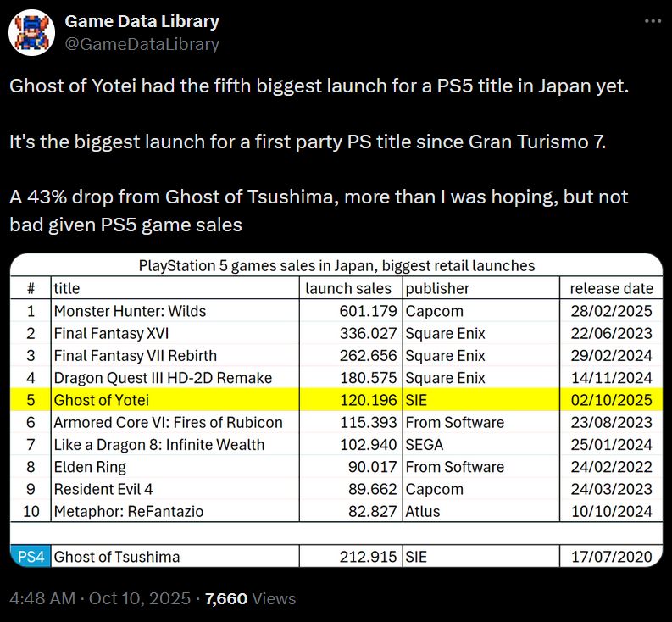Click the 24/02/2022 release date
The image size is (672, 622).
[x=612, y=467]
